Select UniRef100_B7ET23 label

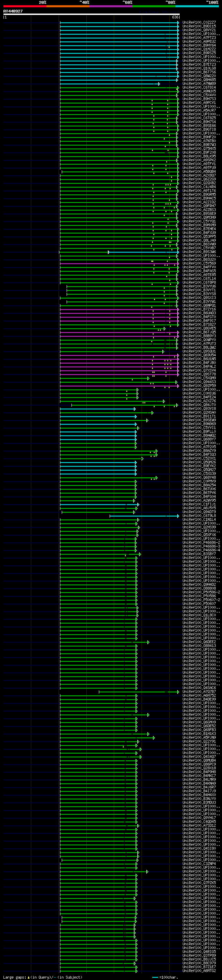coord(199,65)
